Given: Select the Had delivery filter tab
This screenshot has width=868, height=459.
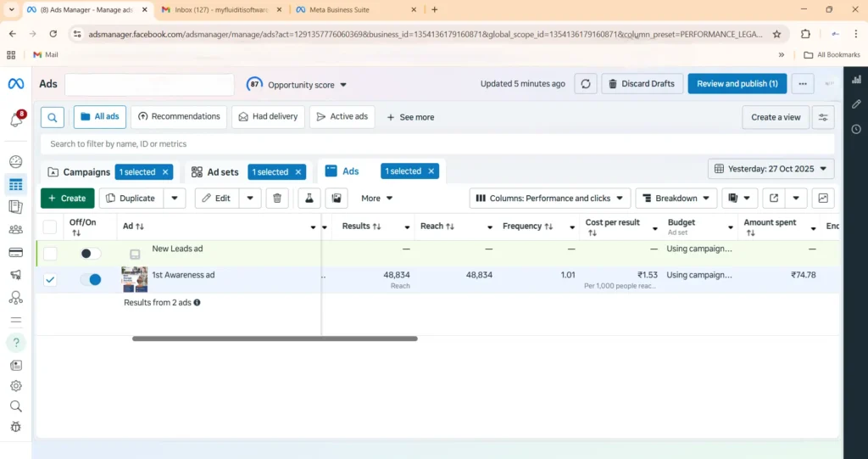Looking at the screenshot, I should click(268, 117).
